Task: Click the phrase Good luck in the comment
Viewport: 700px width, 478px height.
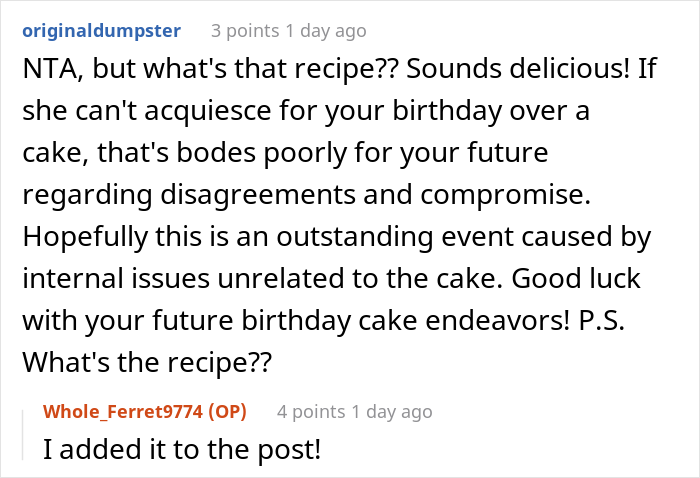Action: tap(576, 278)
